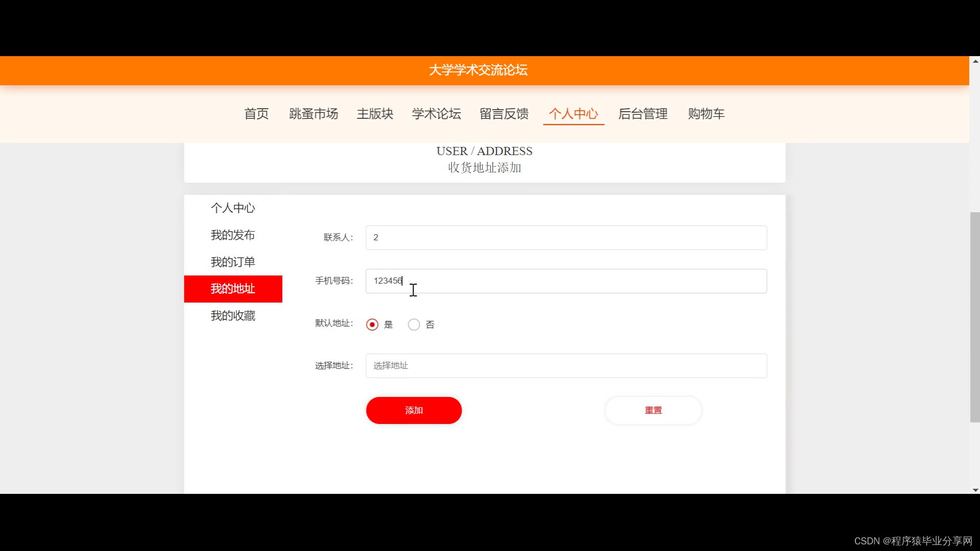Image resolution: width=980 pixels, height=551 pixels.
Task: Open 首页 in navigation bar
Action: (256, 114)
